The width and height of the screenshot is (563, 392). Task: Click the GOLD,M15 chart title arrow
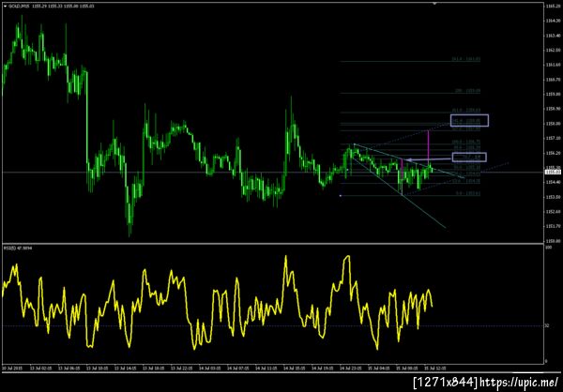[x=5, y=7]
